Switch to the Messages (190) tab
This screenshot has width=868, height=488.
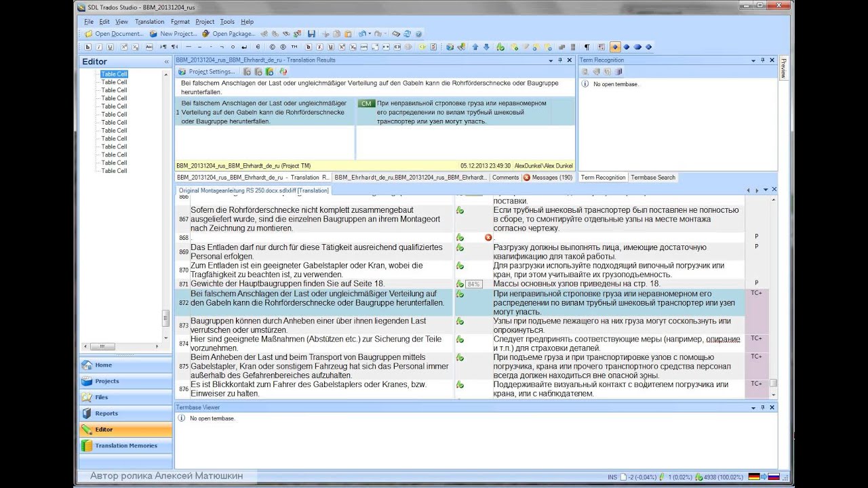(548, 178)
